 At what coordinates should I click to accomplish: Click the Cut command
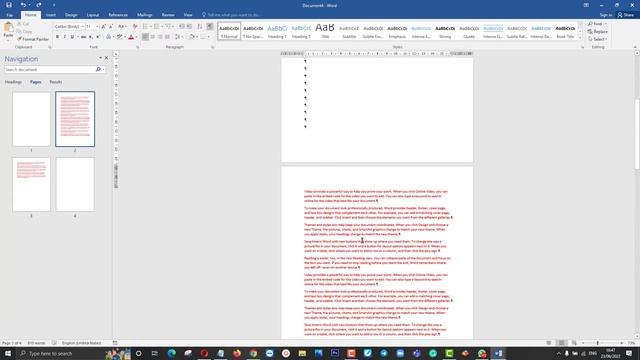23,24
